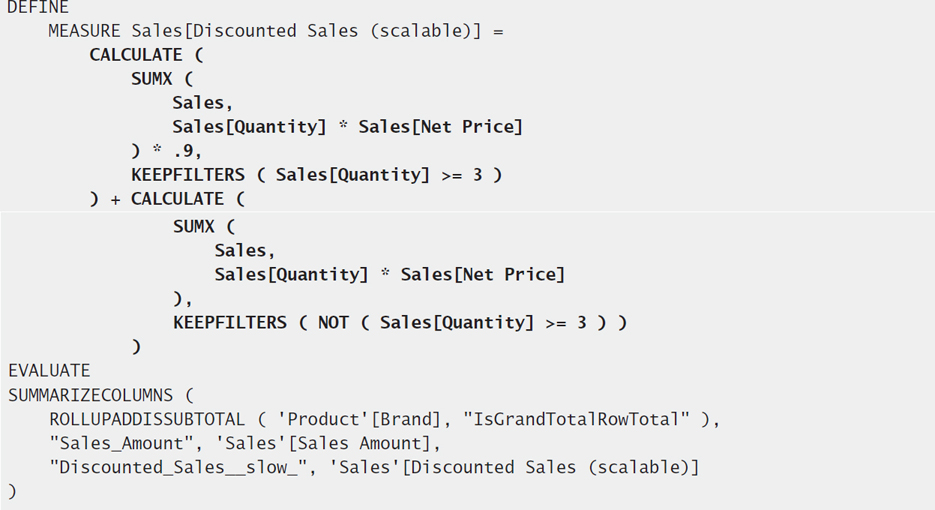Click the second SUMX function
The width and height of the screenshot is (935, 510).
pyautogui.click(x=194, y=227)
